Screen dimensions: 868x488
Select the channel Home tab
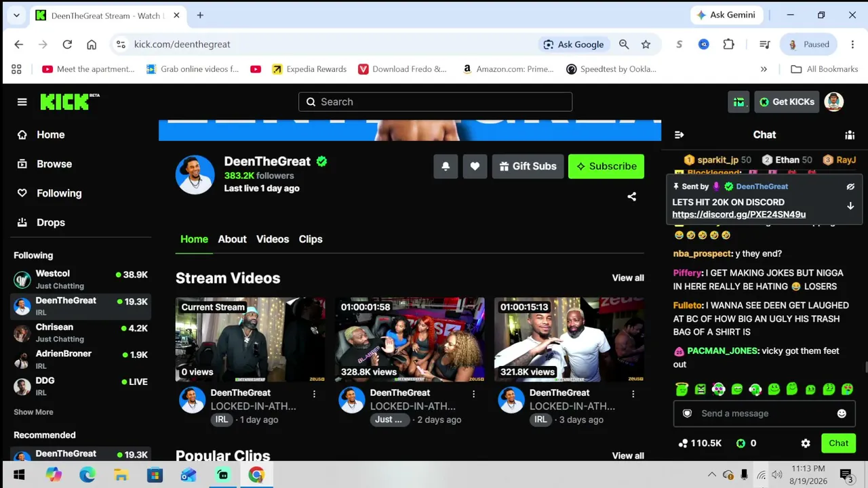pos(194,239)
